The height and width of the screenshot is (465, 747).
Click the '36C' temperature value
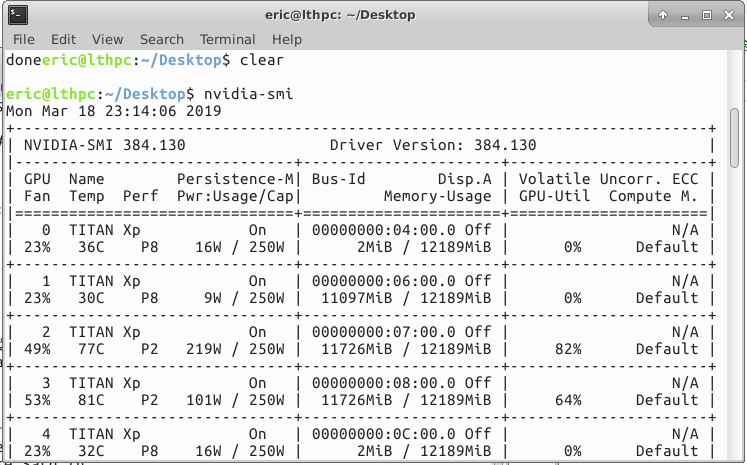(x=91, y=247)
